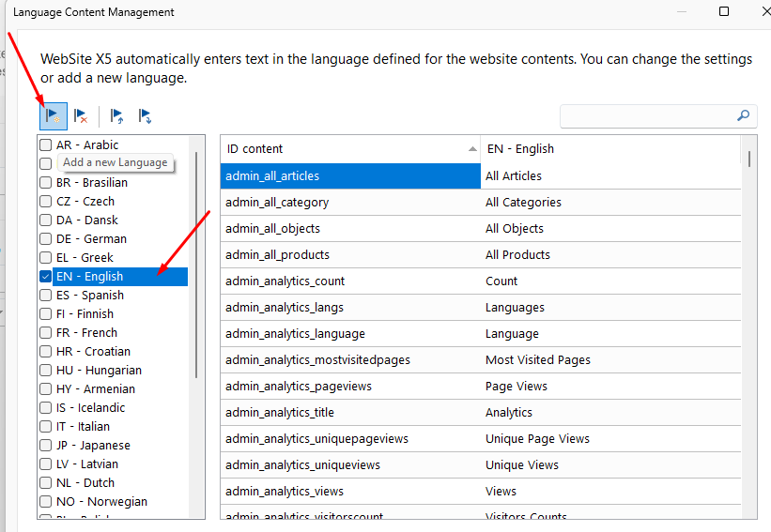The image size is (771, 532).
Task: Click the Import language flag icon
Action: pyautogui.click(x=117, y=116)
